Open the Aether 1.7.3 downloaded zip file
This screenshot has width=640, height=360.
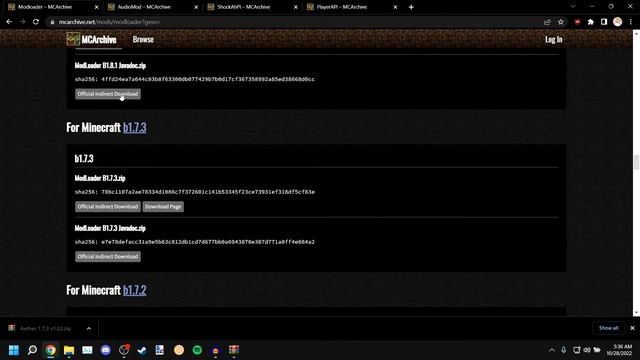coord(45,328)
